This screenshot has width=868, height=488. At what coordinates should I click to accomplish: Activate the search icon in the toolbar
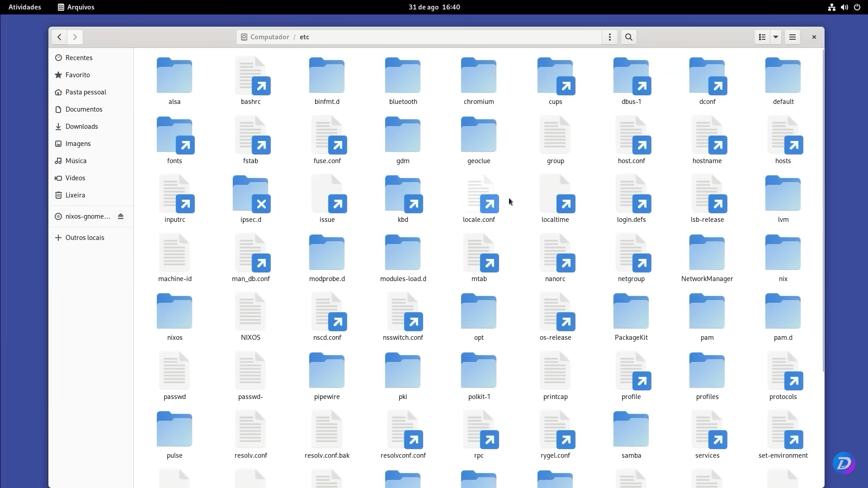tap(628, 37)
